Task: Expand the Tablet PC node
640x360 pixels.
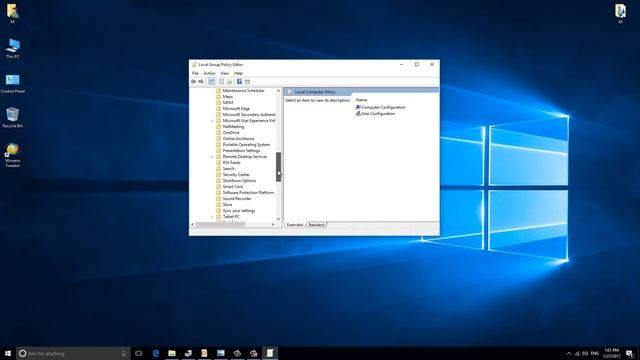Action: 212,217
